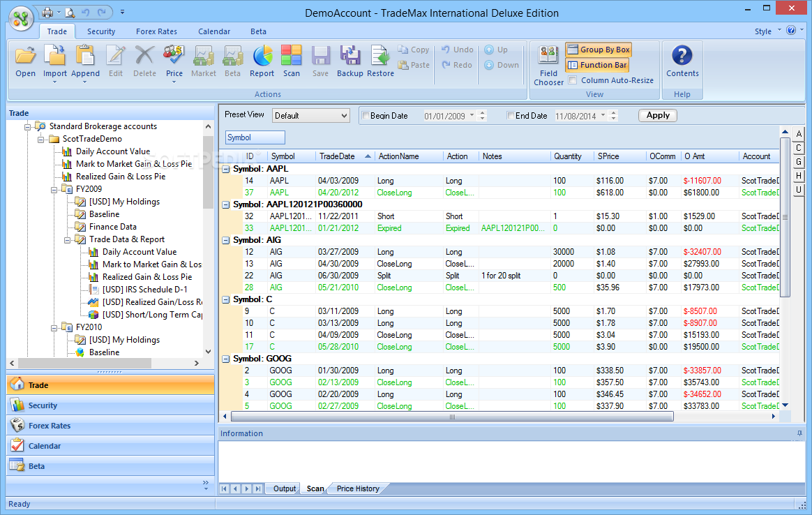
Task: Click the Symbol group-by box chip
Action: pyautogui.click(x=255, y=137)
